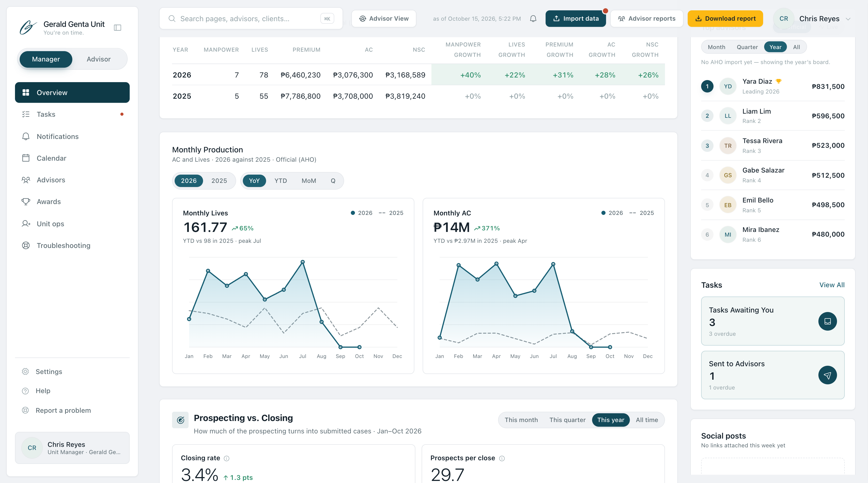Click the search pages, advisors, clients field

[251, 19]
